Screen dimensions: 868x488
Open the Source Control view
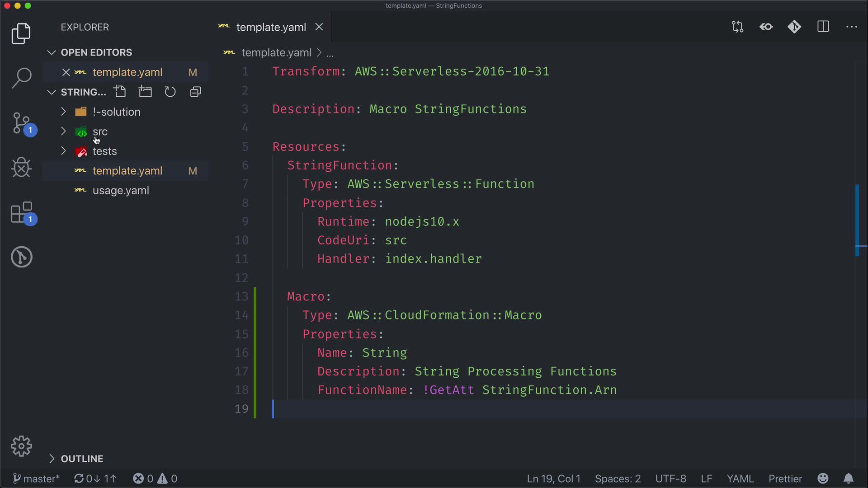click(x=21, y=123)
